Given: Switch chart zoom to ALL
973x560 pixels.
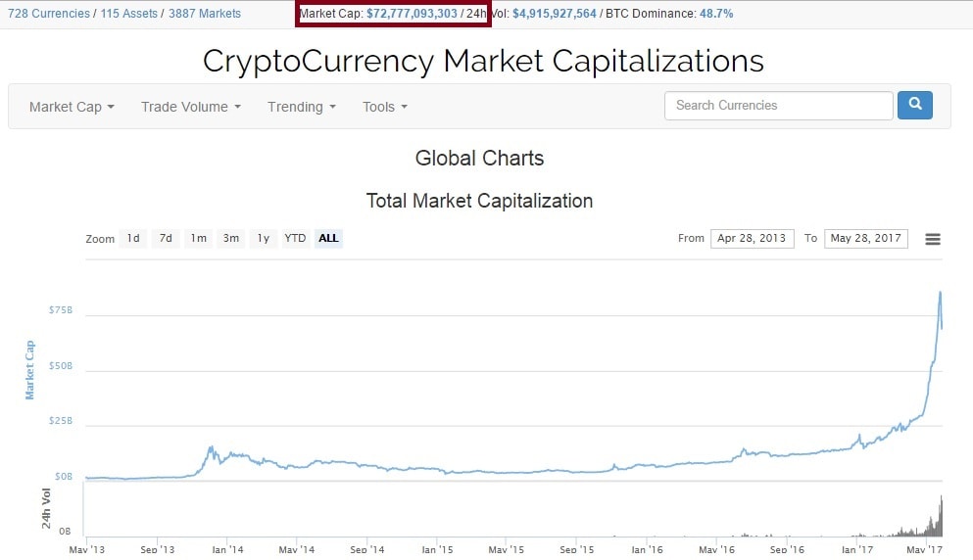Looking at the screenshot, I should point(328,238).
